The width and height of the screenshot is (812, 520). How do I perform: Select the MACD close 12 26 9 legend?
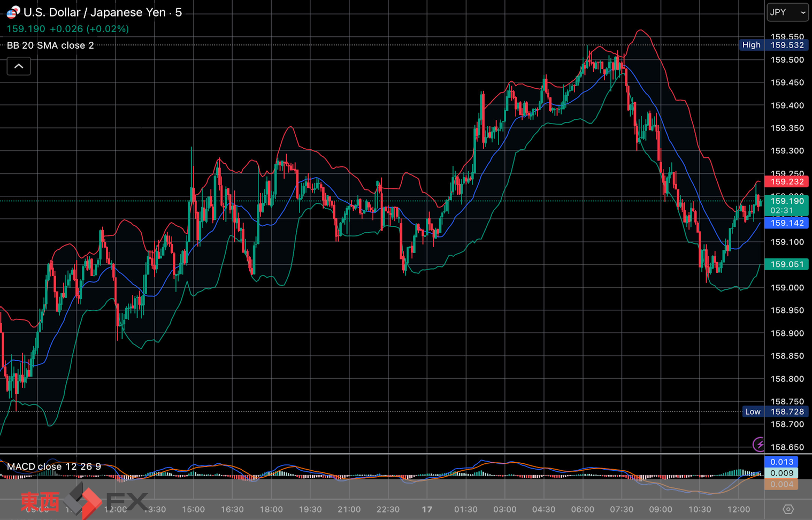coord(53,467)
